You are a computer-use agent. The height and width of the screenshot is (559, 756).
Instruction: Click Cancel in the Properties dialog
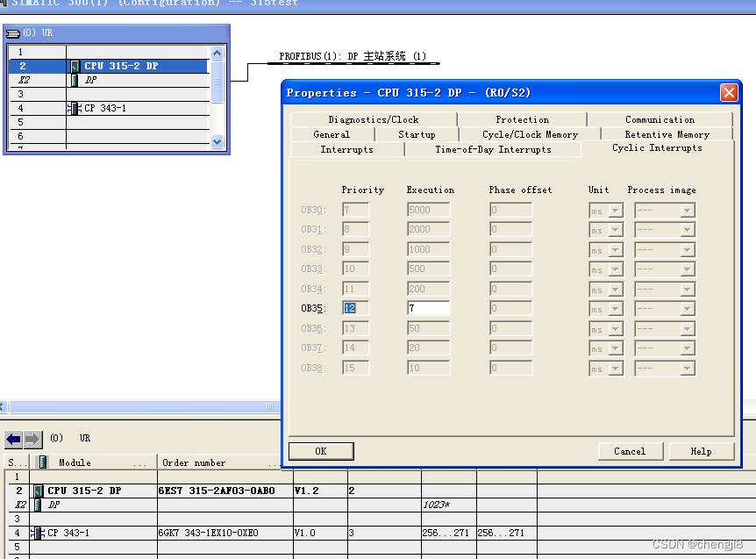click(x=631, y=451)
